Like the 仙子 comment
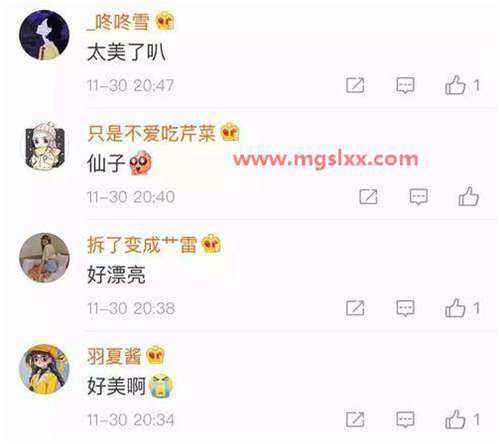500x444 pixels. (x=468, y=196)
